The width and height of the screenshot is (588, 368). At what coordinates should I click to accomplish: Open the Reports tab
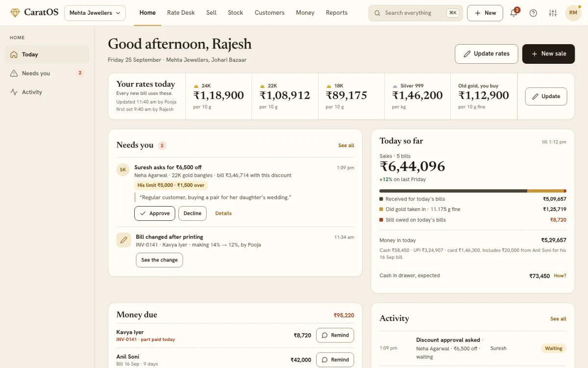337,13
